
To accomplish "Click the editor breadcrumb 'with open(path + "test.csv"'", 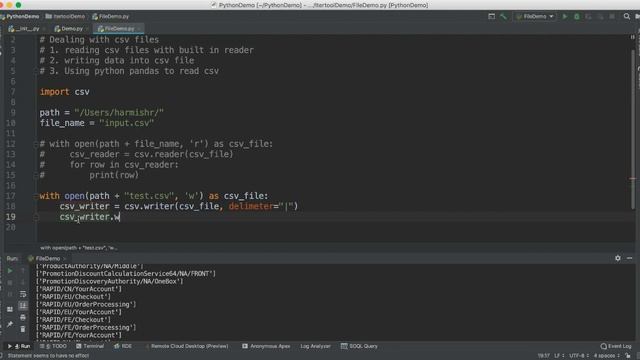I will 78,248.
